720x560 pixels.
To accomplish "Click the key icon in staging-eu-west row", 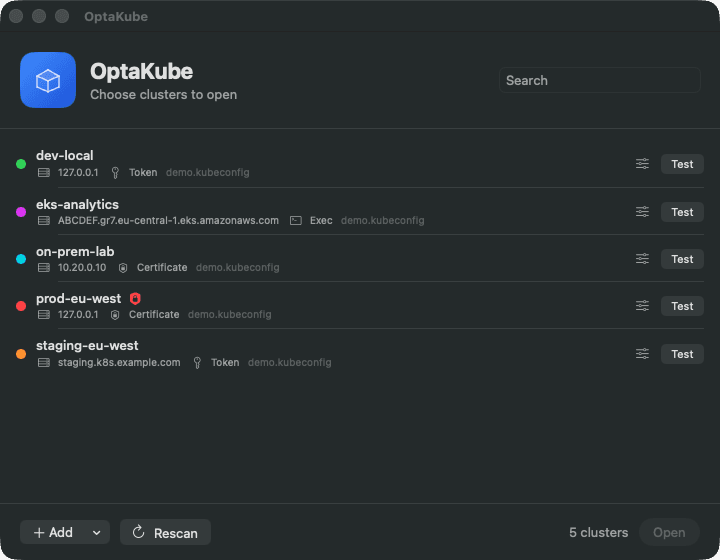I will [197, 363].
